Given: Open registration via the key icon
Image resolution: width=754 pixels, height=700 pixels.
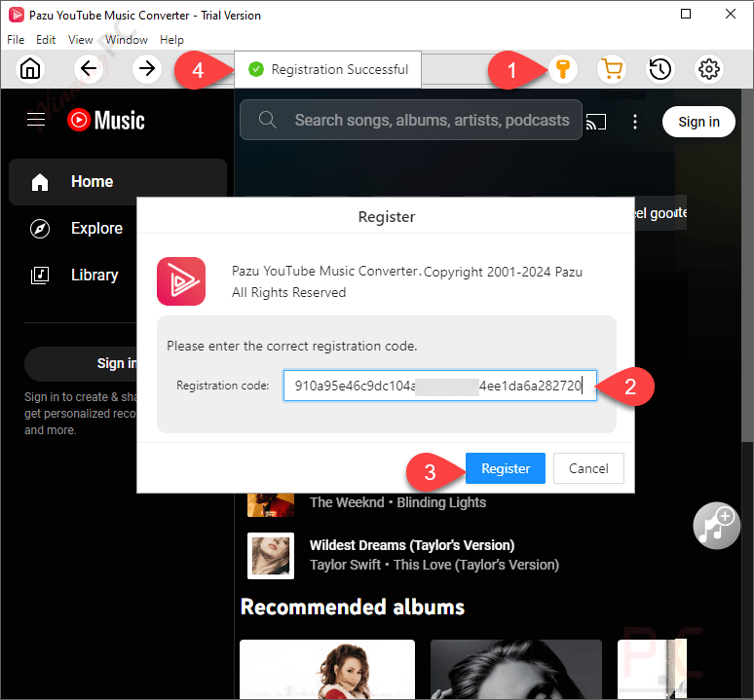Looking at the screenshot, I should point(563,69).
